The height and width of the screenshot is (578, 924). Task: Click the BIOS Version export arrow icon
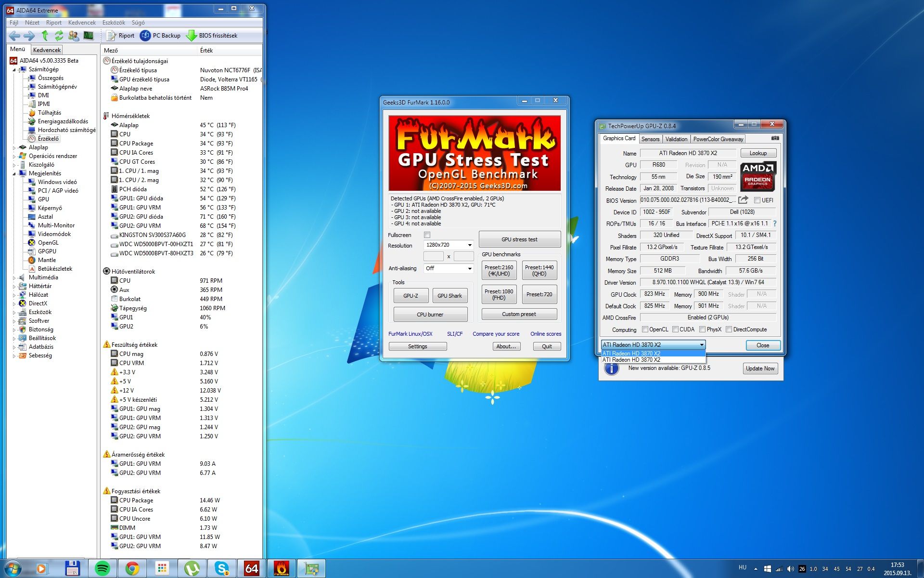coord(744,200)
